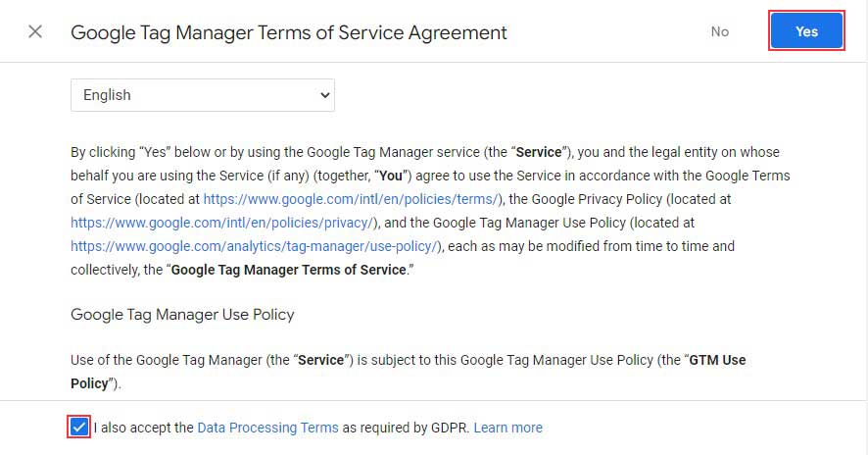This screenshot has height=455, width=868.
Task: Click "as required by GDPR" text
Action: 406,428
